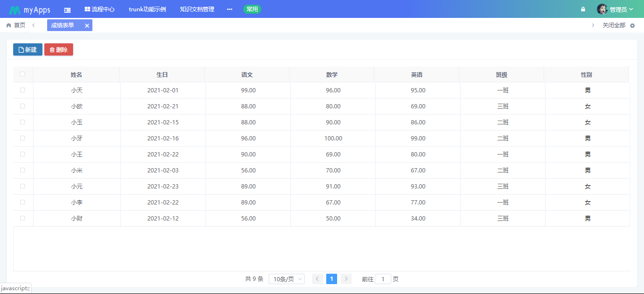This screenshot has height=294, width=644.
Task: Click birthday cell 2021-02-03
Action: (x=163, y=171)
